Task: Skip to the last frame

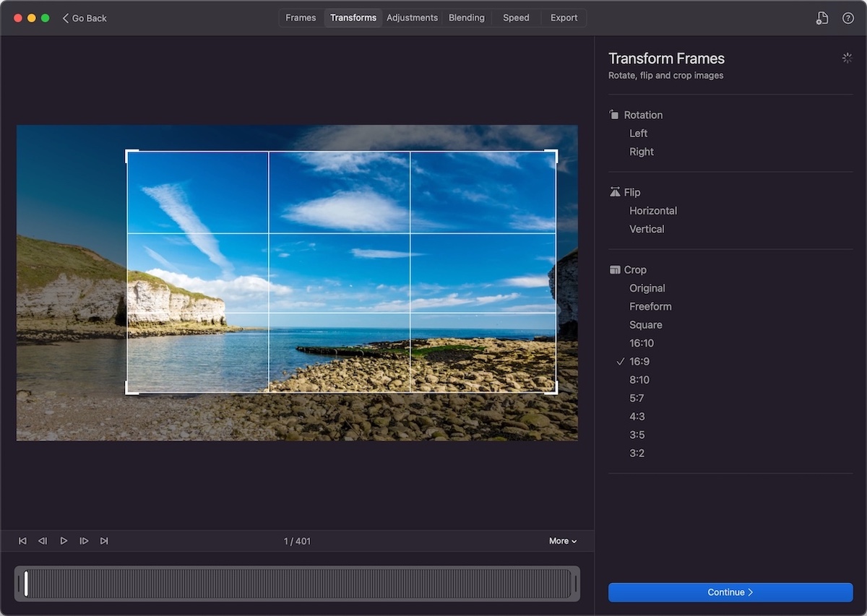Action: click(104, 541)
